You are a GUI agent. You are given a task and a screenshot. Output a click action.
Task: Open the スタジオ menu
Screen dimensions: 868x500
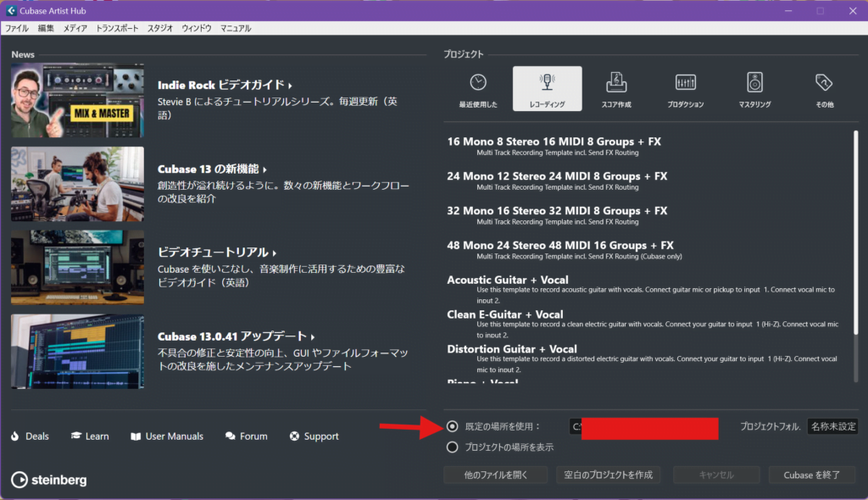160,28
